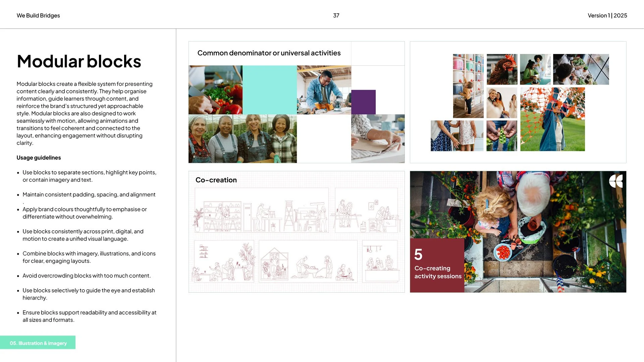Click the white quote logo icon
This screenshot has width=644, height=362.
[616, 181]
